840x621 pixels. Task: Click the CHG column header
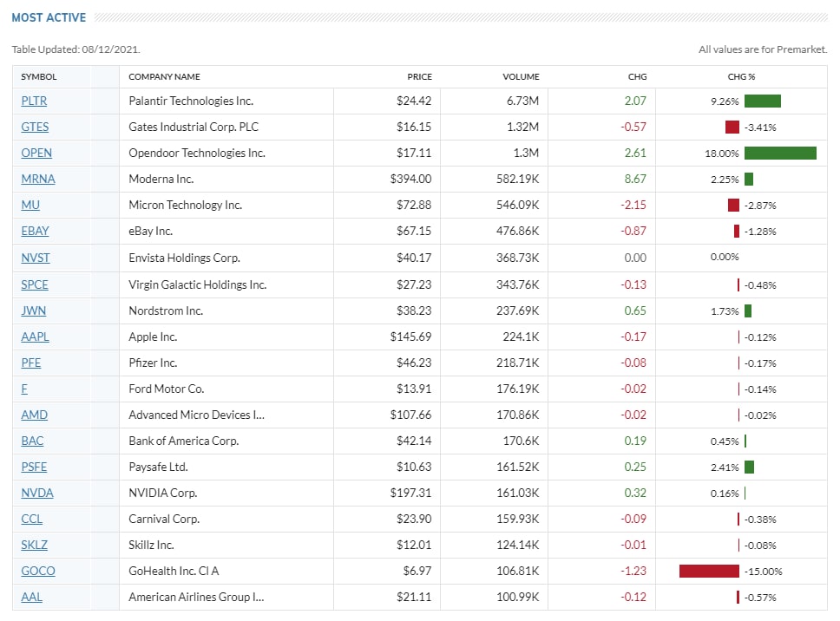pos(638,76)
